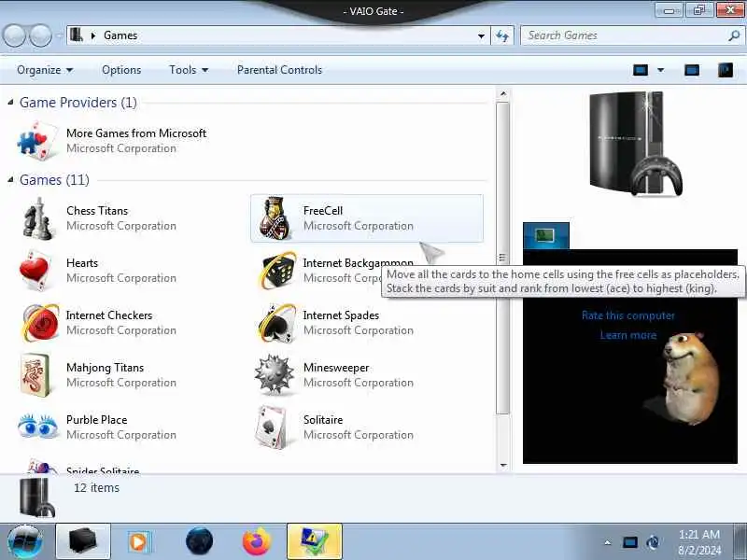Toggle the preview pane icon in toolbar
The image size is (747, 560).
tap(692, 71)
